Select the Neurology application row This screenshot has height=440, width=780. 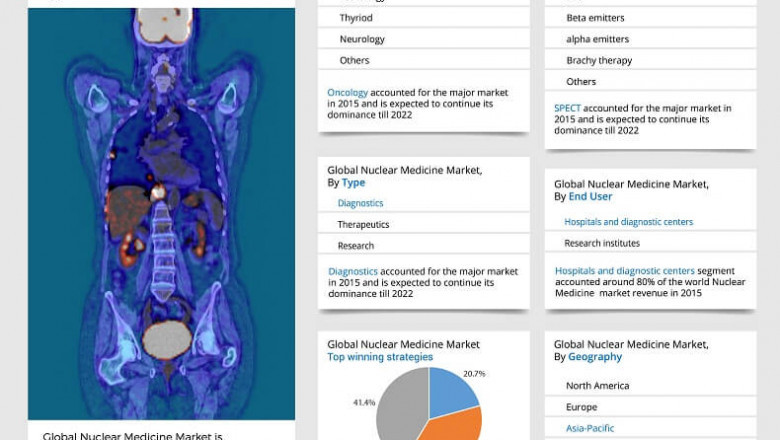click(x=423, y=39)
